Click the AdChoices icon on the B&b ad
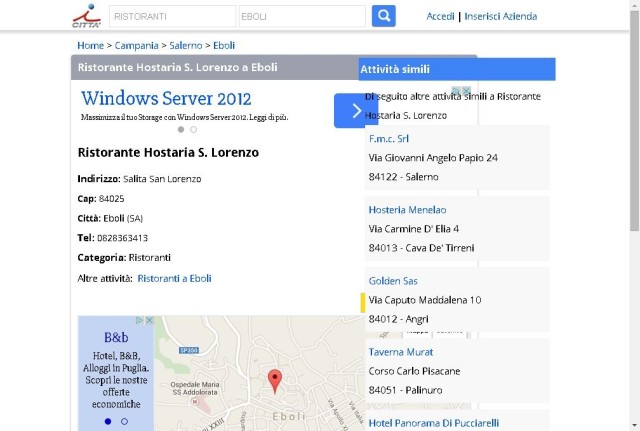Image resolution: width=640 pixels, height=431 pixels. coord(140,320)
